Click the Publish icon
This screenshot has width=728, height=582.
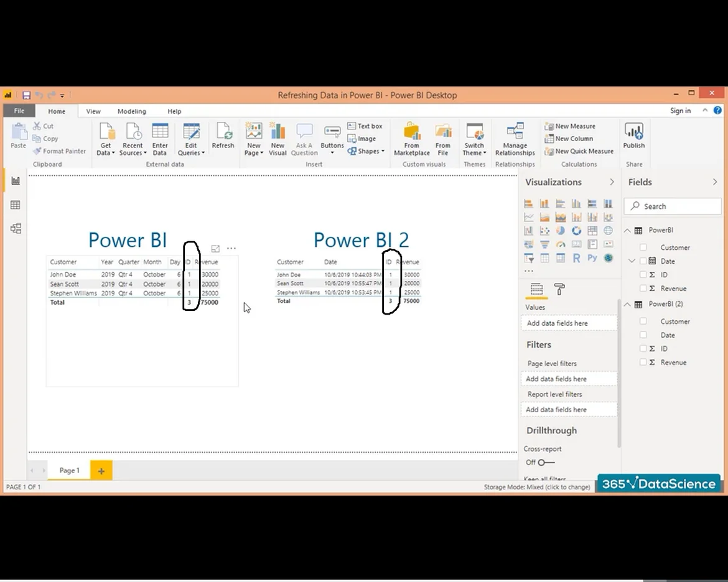[633, 136]
